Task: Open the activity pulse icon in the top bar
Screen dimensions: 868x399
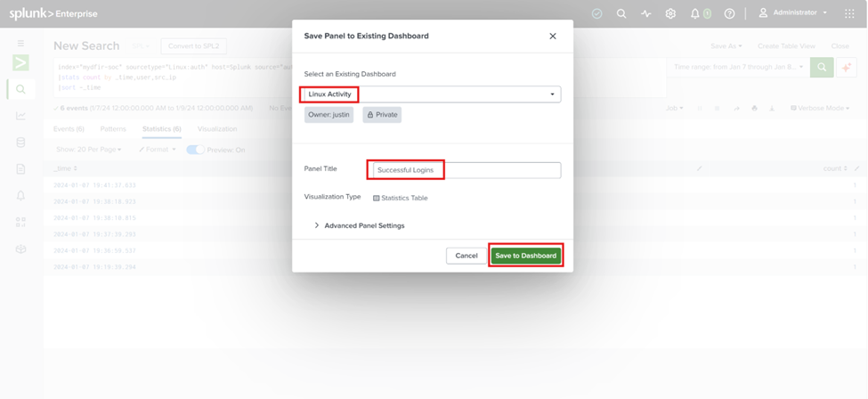Action: coord(646,14)
